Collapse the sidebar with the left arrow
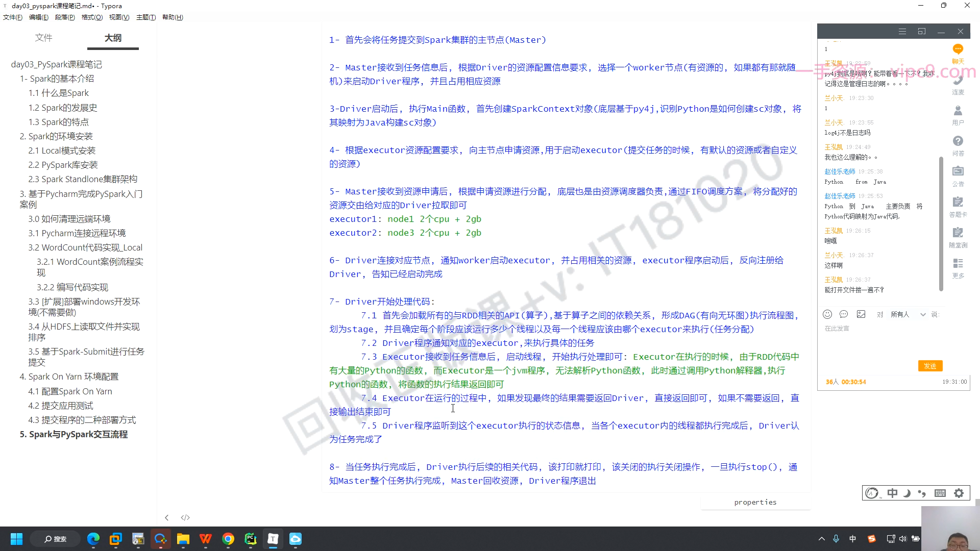Viewport: 980px width, 551px height. click(166, 517)
